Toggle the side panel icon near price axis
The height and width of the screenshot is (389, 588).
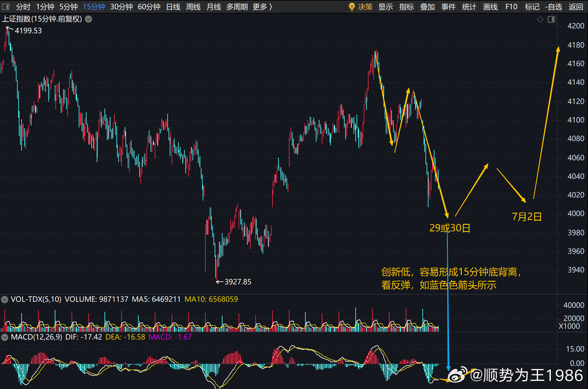coord(551,19)
